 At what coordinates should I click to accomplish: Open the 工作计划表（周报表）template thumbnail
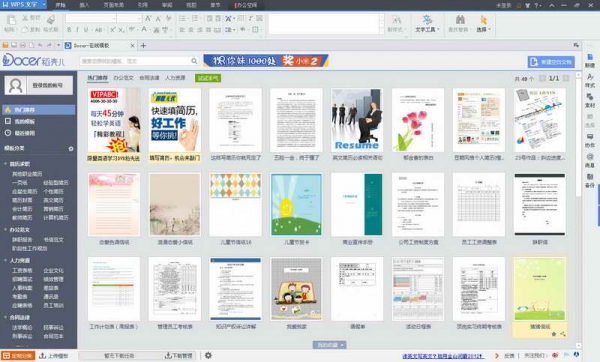point(114,289)
